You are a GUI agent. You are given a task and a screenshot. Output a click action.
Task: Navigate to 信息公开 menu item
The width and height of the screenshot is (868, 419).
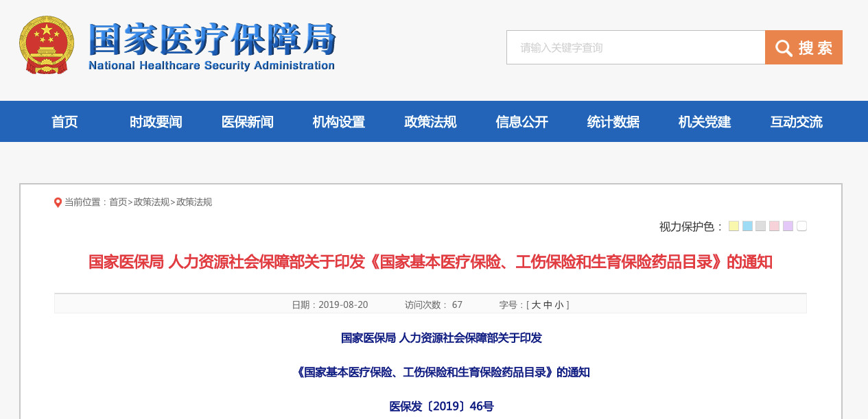tap(521, 122)
